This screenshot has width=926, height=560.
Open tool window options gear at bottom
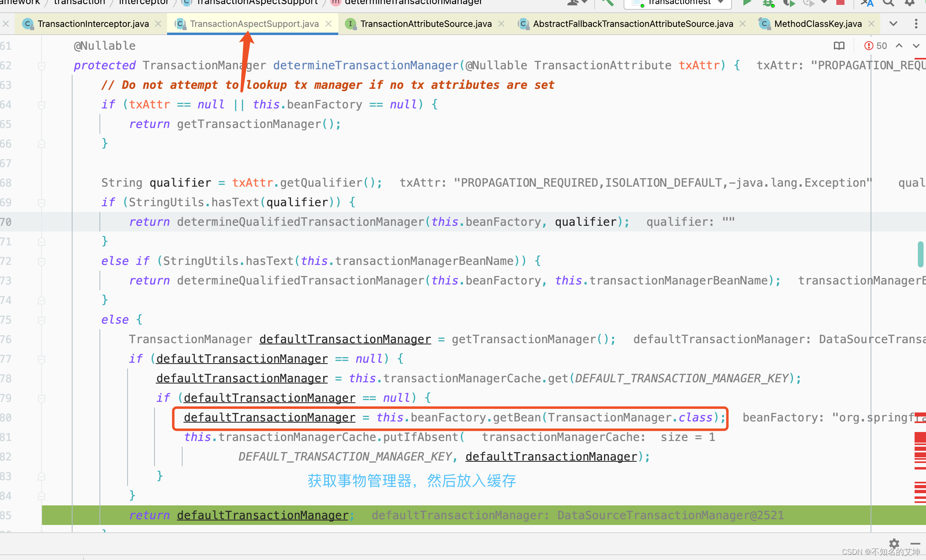[894, 543]
